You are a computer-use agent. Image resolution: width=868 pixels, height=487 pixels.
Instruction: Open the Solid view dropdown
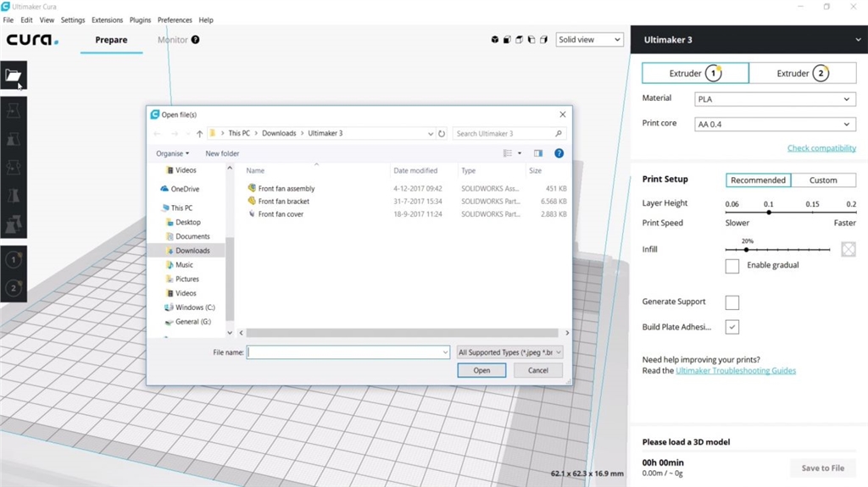[590, 40]
